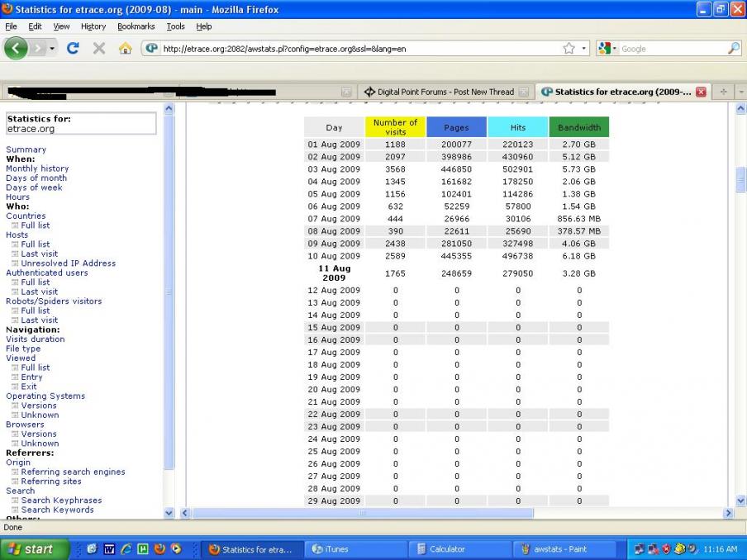Click the Stop loading X icon
Screen dimensions: 747x560
(x=99, y=48)
